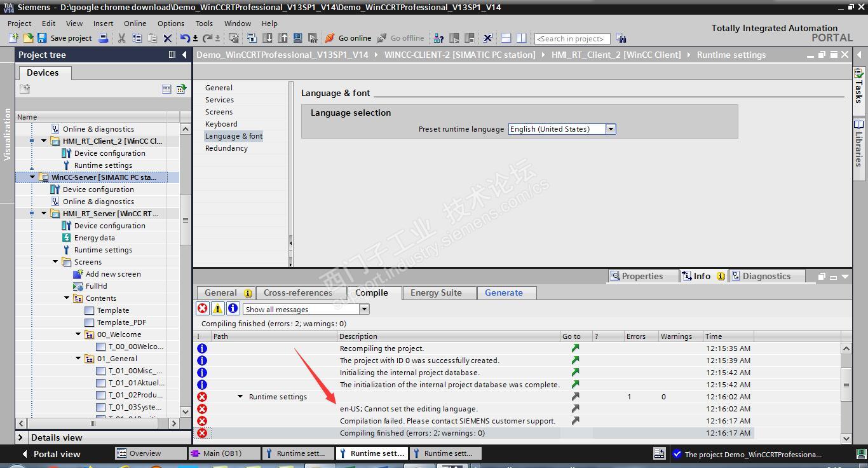Click the Download to device icon
This screenshot has width=868, height=468.
268,38
